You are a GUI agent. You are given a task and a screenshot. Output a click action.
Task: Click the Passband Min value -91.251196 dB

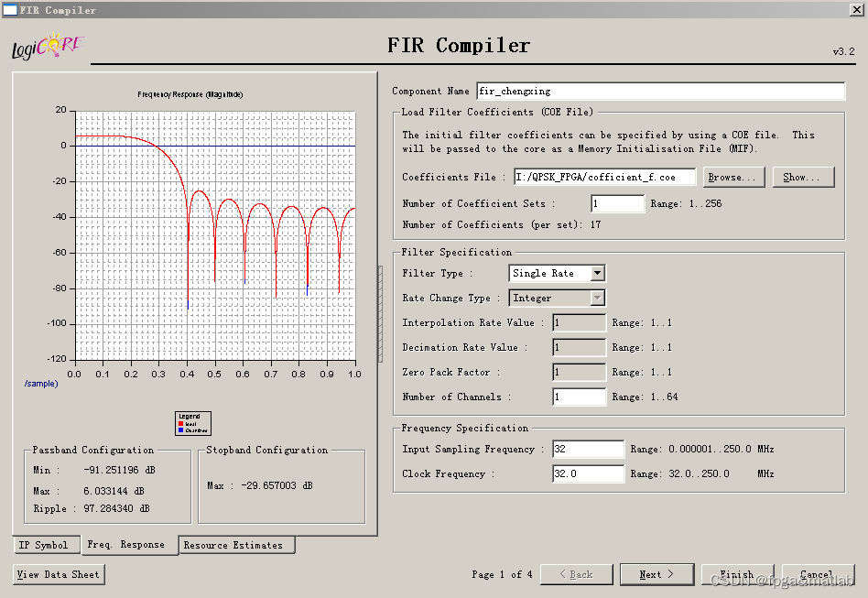pos(119,470)
